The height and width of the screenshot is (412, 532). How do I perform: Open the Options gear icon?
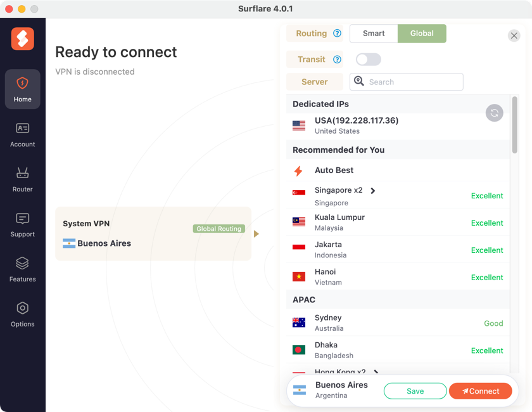[x=22, y=314]
